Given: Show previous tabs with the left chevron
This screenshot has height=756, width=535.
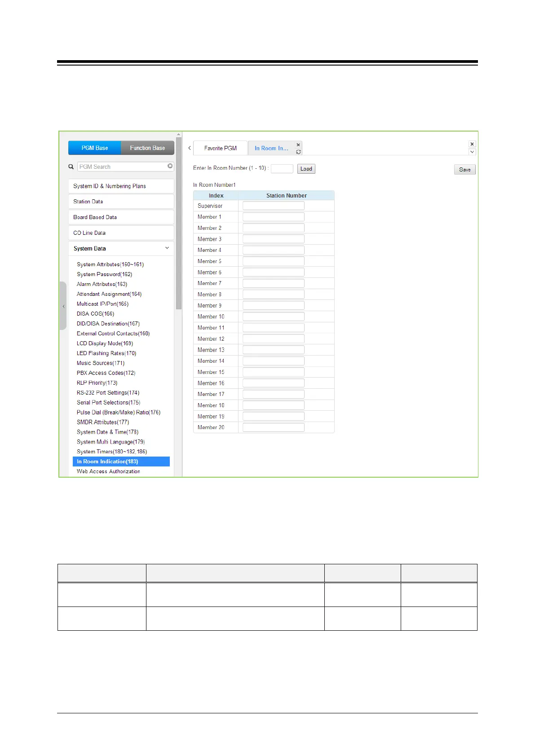Looking at the screenshot, I should coord(190,148).
